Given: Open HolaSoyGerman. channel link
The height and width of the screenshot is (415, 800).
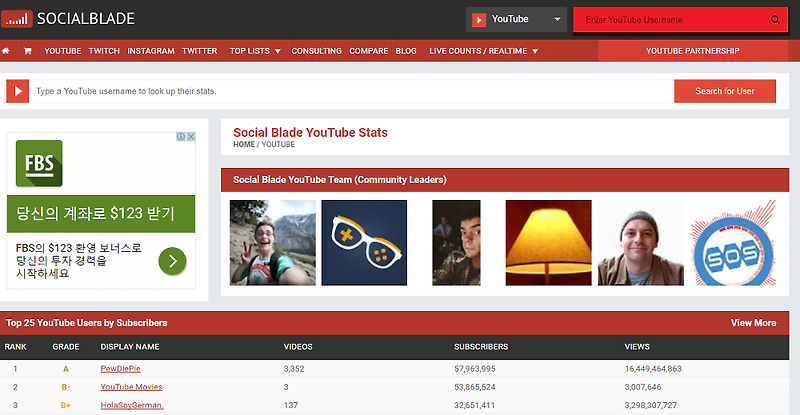Looking at the screenshot, I should [x=132, y=405].
